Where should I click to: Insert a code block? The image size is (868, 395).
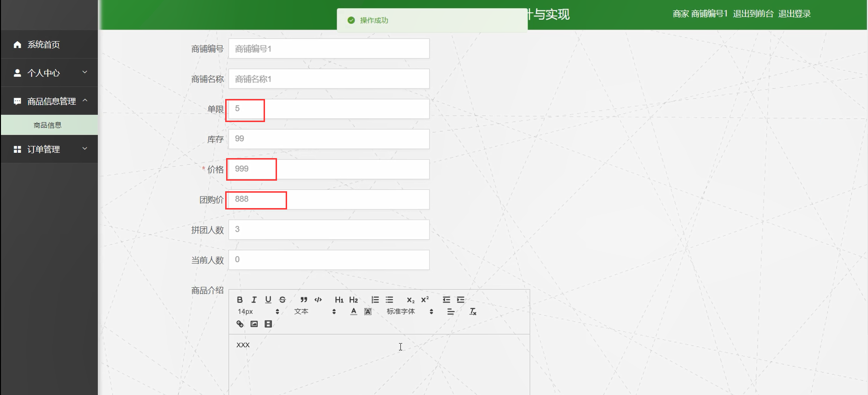[x=318, y=299]
